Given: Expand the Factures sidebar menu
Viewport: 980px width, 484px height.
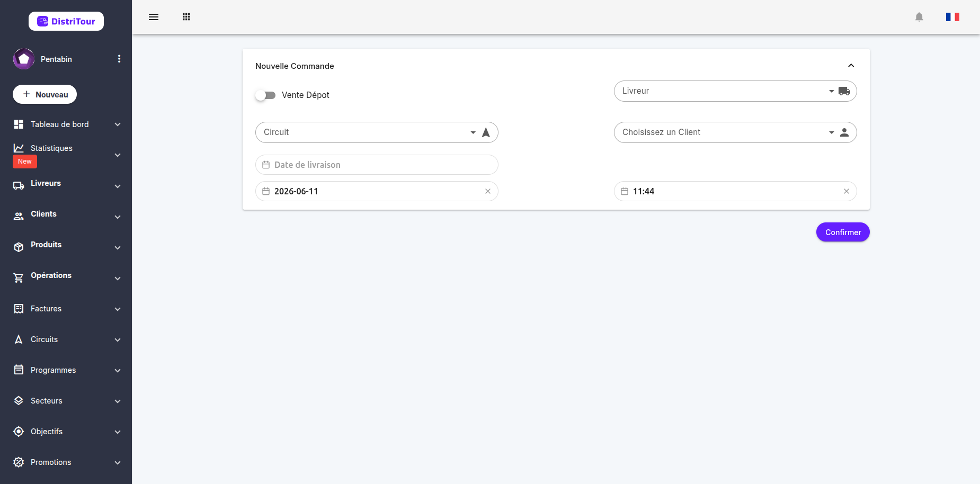Looking at the screenshot, I should [x=66, y=309].
